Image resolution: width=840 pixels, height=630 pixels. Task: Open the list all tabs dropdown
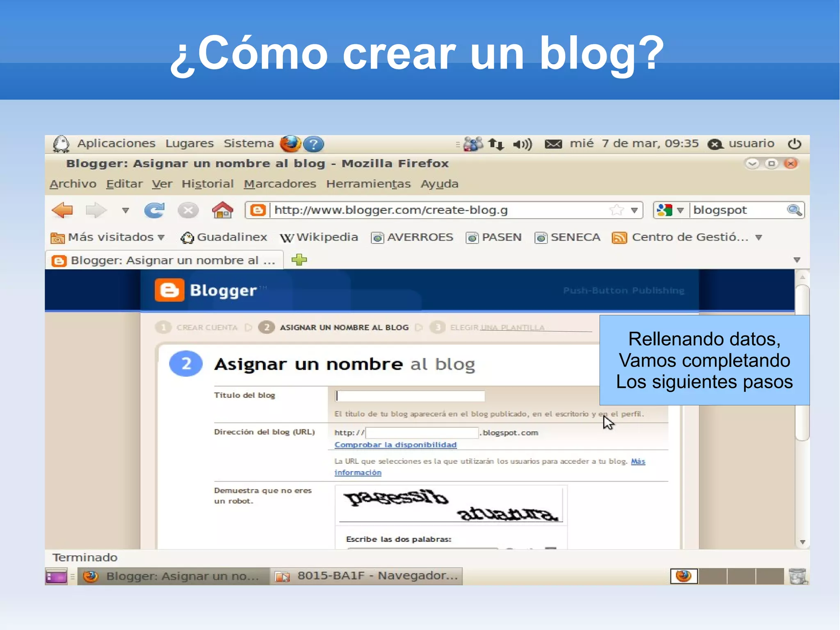797,260
